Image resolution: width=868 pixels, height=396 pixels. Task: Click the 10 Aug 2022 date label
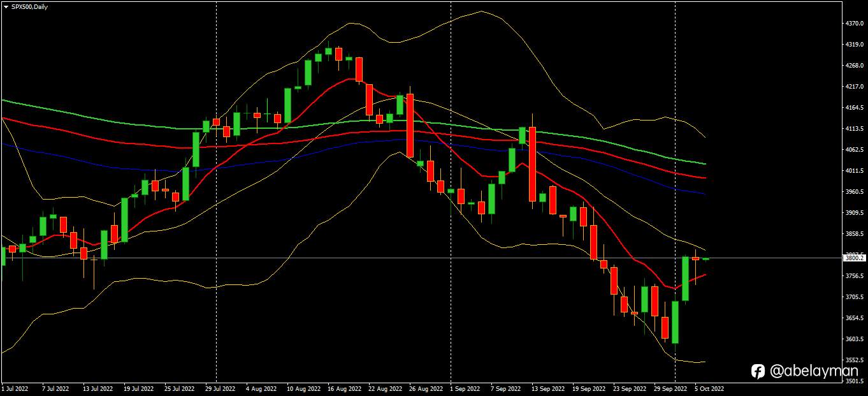point(303,388)
